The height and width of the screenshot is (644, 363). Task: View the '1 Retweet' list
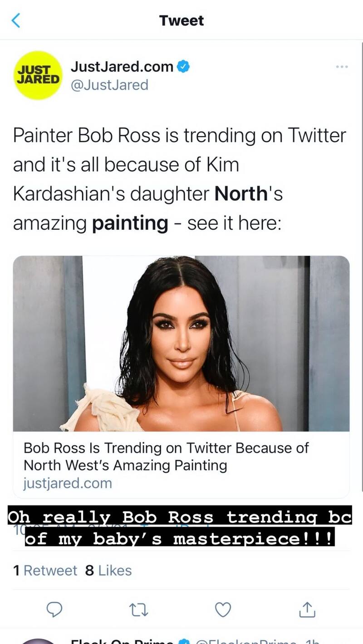pos(45,570)
